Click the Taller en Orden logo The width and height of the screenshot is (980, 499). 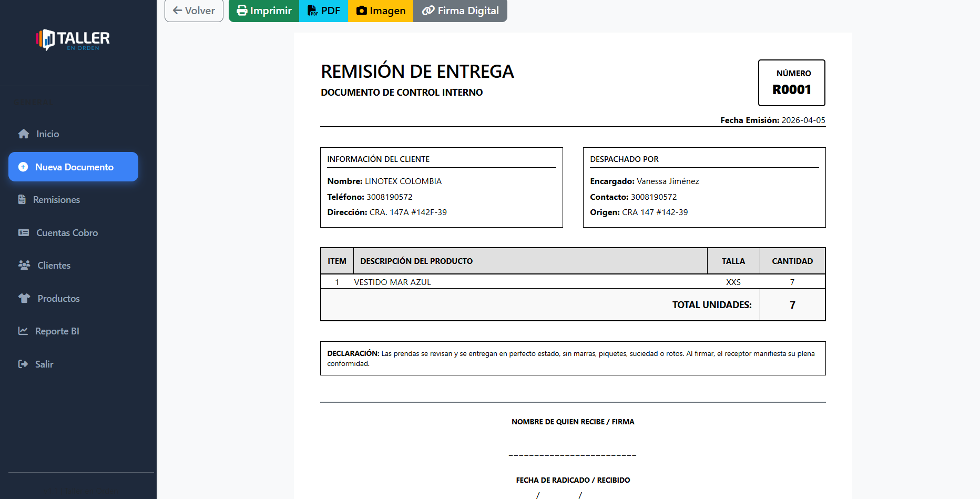click(x=73, y=39)
